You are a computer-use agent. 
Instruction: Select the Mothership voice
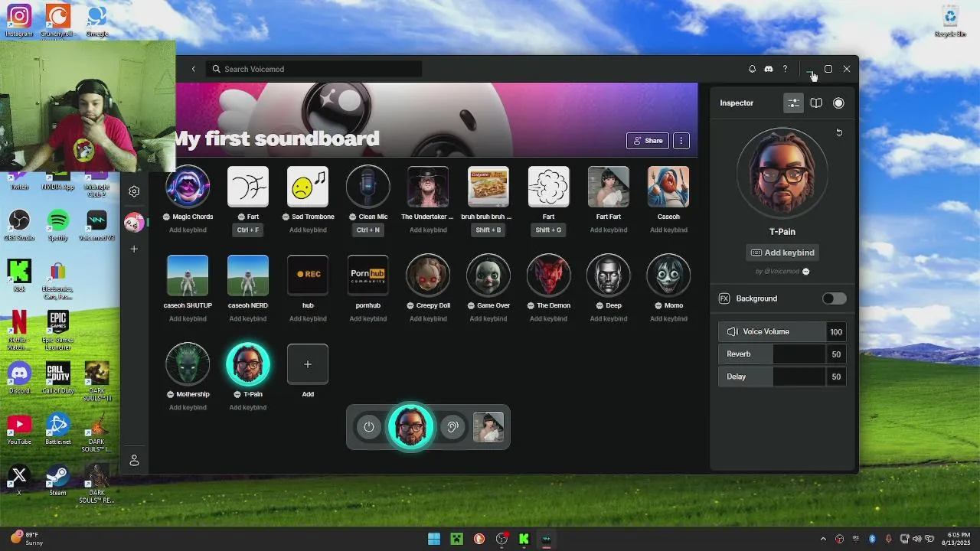[188, 364]
